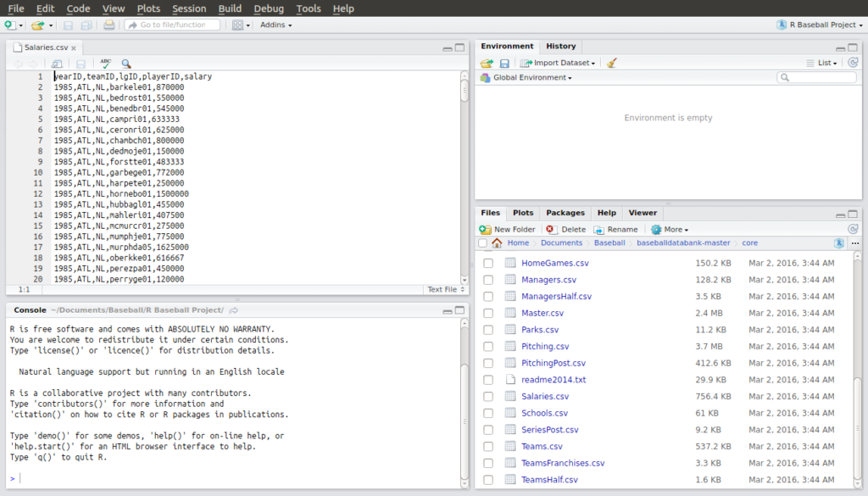The width and height of the screenshot is (868, 496).
Task: Toggle the select-all checkbox in Files path
Action: click(482, 243)
